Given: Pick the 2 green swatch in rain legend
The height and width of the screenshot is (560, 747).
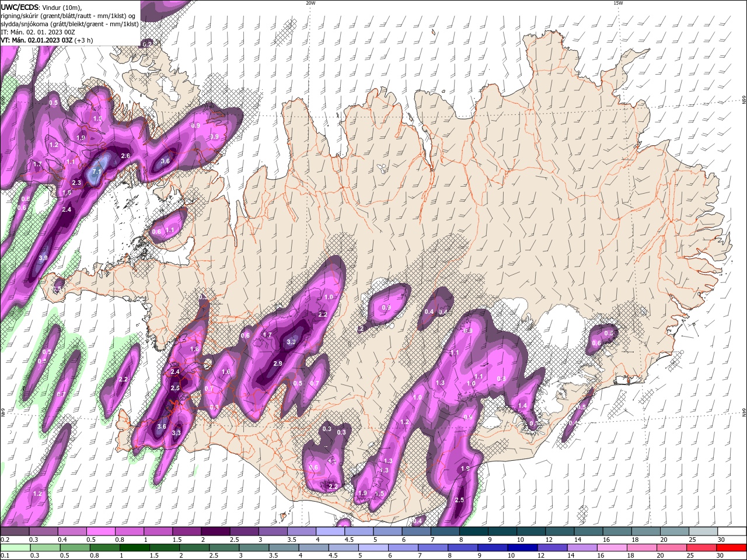Looking at the screenshot, I should tap(194, 548).
